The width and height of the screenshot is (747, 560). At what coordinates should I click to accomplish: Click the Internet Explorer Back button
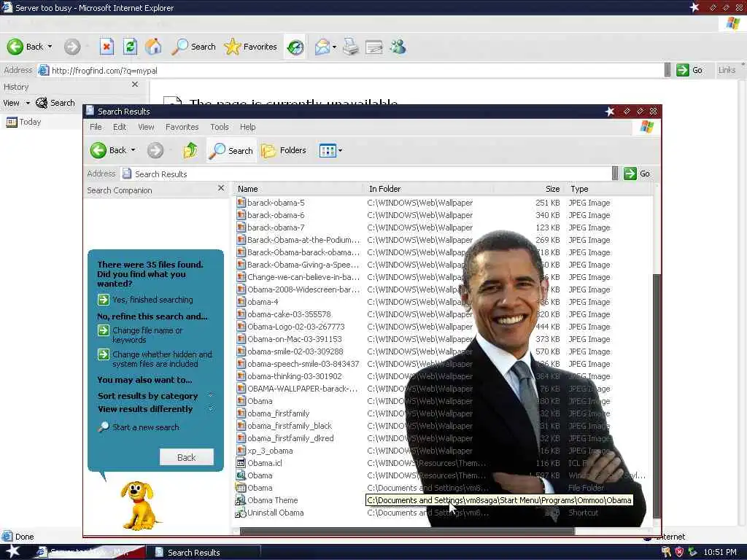(26, 47)
